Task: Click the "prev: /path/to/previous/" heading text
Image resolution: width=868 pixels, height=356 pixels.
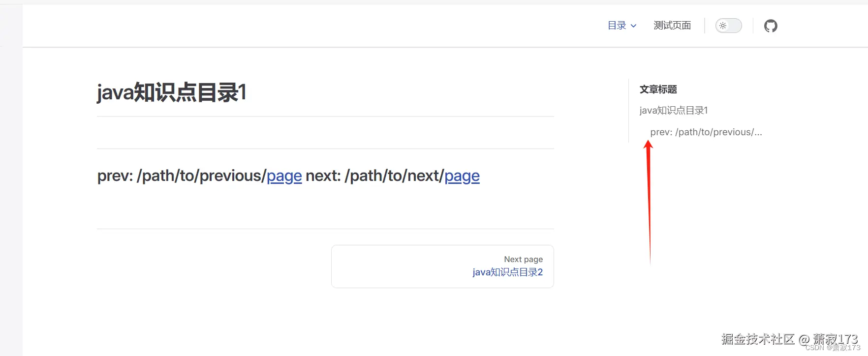Action: coord(182,176)
